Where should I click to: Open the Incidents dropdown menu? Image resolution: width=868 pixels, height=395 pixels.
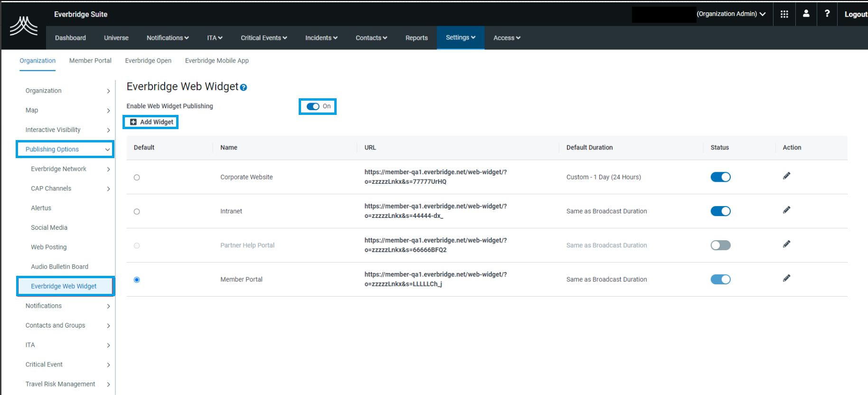click(x=321, y=38)
